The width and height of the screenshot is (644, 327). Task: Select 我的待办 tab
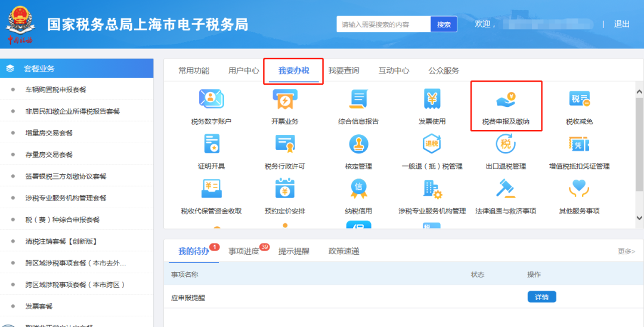tap(194, 251)
